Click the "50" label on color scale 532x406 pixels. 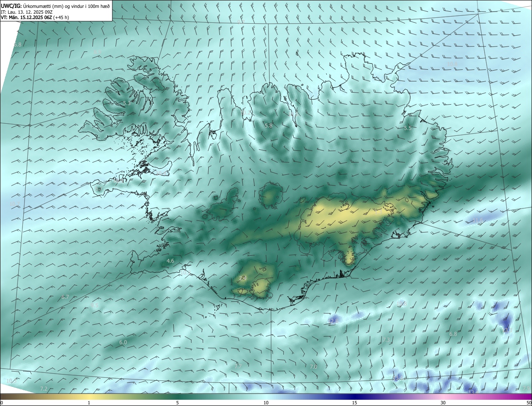(x=528, y=403)
